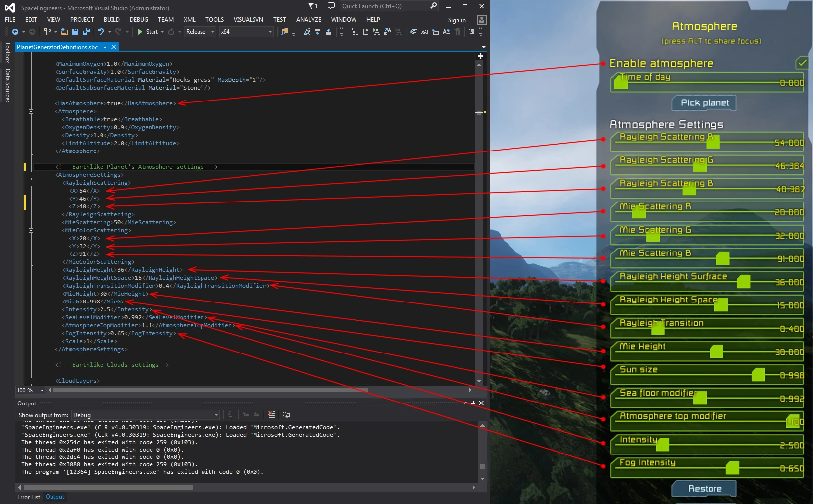This screenshot has height=504, width=813.
Task: Click the Step Out debug toolbar icon
Action: coord(328,32)
